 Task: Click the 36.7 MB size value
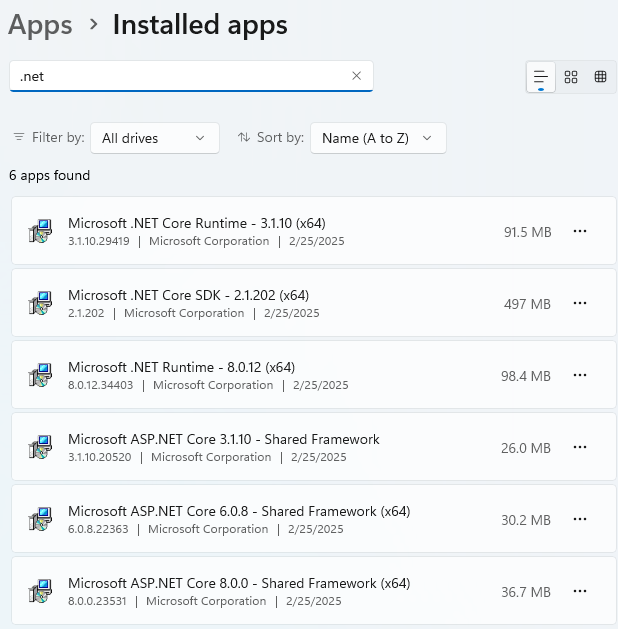526,592
